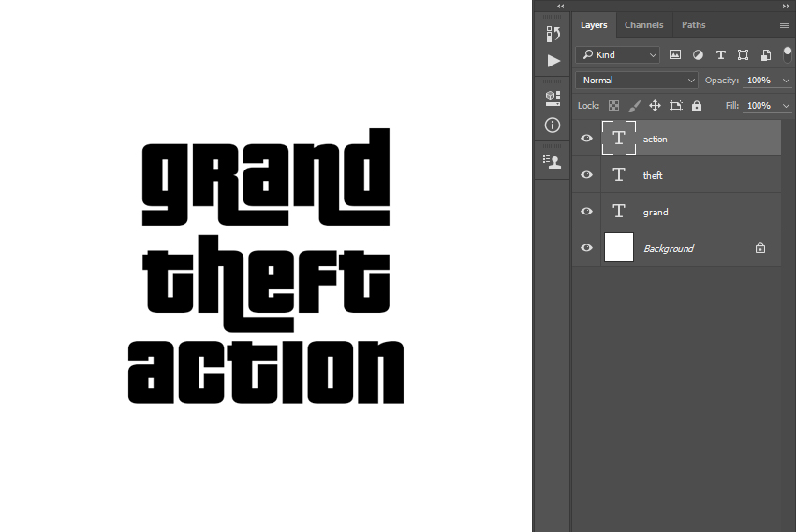Lock transparent pixels icon

point(613,106)
